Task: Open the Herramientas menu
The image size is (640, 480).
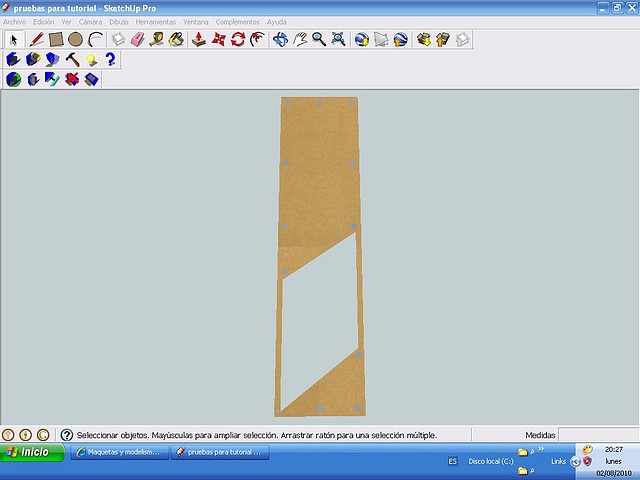Action: (x=156, y=22)
